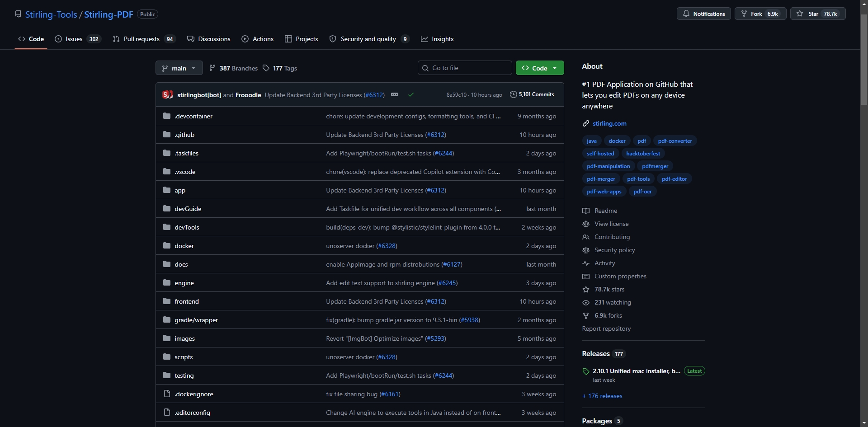Click the Report repository link

[606, 328]
